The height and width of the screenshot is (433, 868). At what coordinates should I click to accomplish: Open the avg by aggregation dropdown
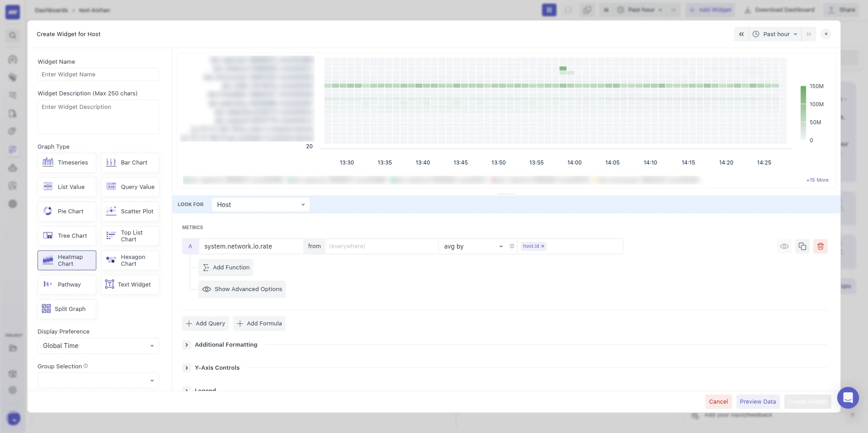point(473,246)
